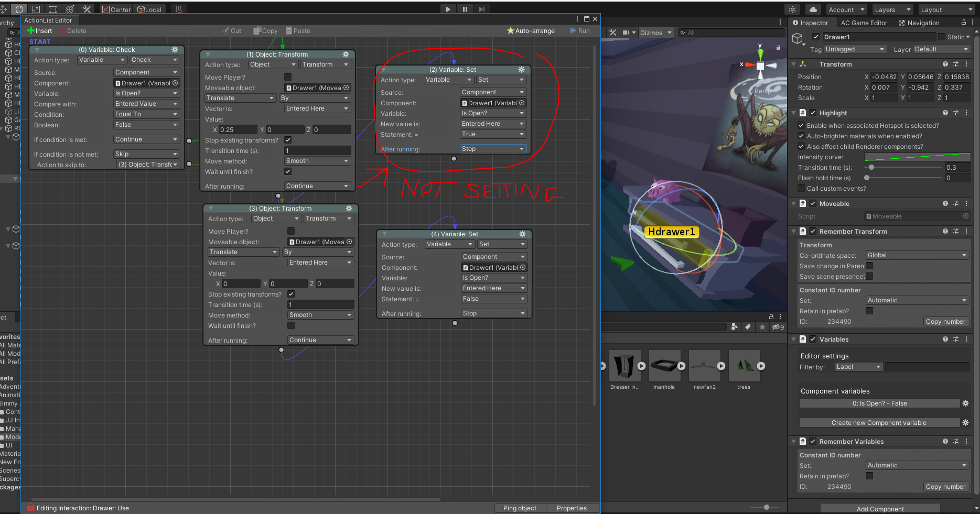Image resolution: width=980 pixels, height=514 pixels.
Task: Toggle Move Player? in node (1) Object: Transform
Action: point(288,78)
